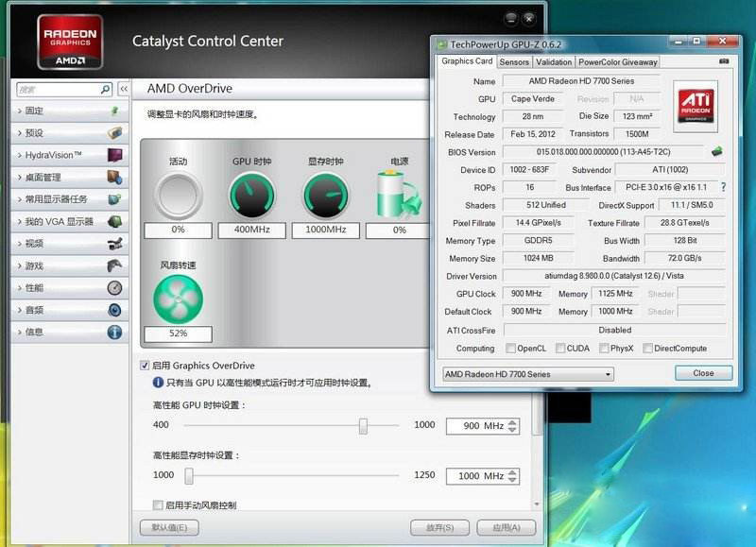Click the Close button in GPU-Z
Screen dimensions: 756x547
pos(703,373)
